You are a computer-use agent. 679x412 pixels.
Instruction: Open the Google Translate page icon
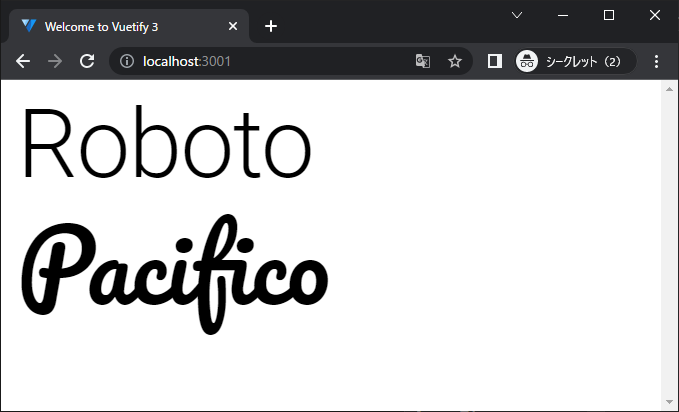pos(423,61)
